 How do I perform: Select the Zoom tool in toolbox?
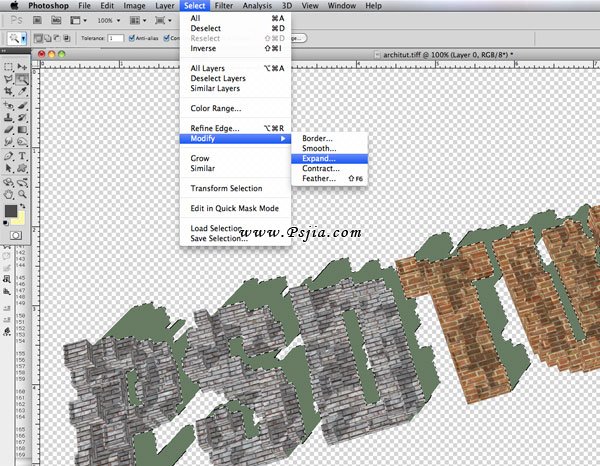22,194
